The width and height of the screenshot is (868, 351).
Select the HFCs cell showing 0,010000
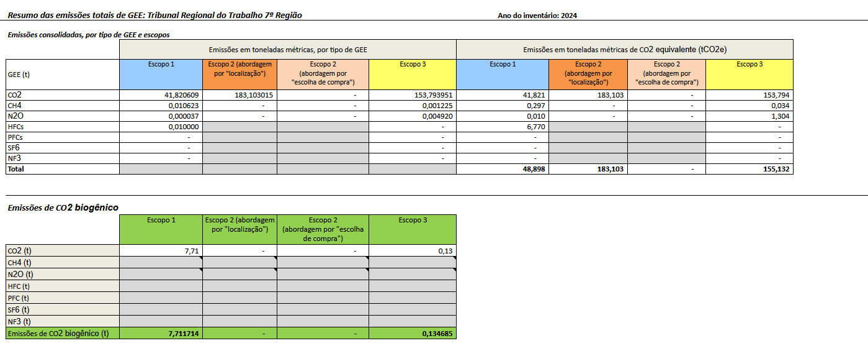click(161, 127)
